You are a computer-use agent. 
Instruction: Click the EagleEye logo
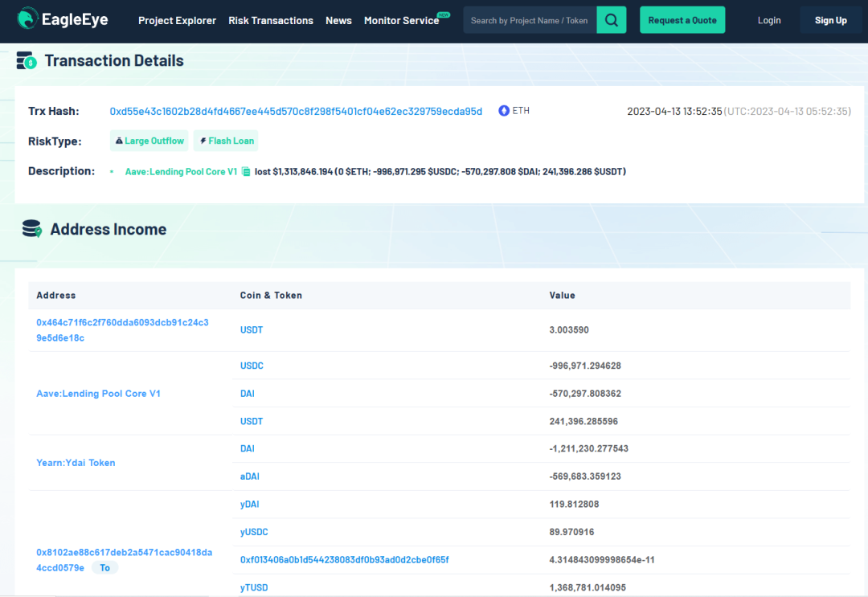[63, 20]
